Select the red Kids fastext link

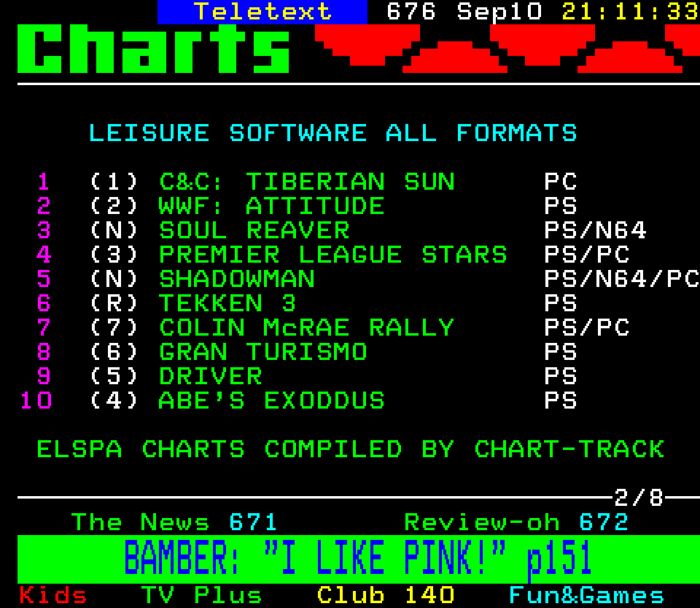[53, 595]
